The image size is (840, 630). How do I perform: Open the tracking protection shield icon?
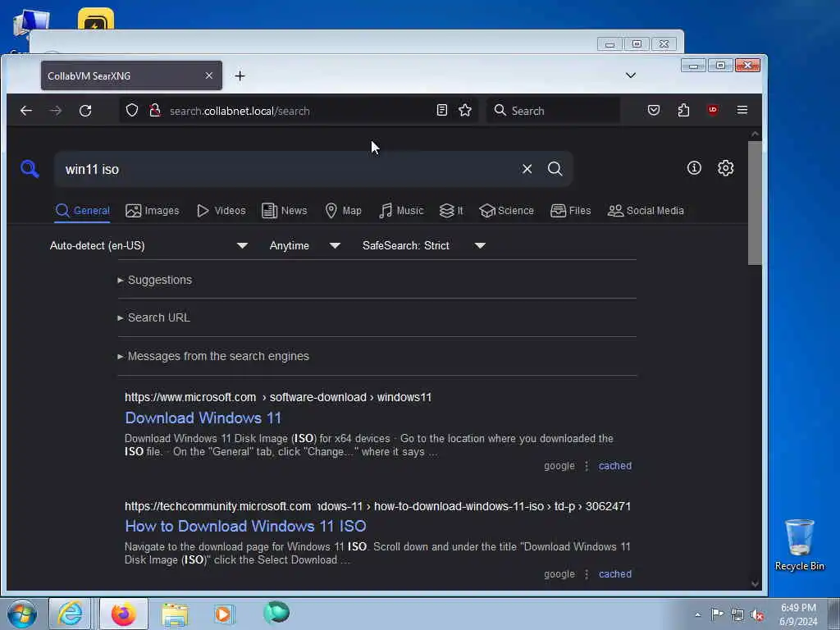132,111
